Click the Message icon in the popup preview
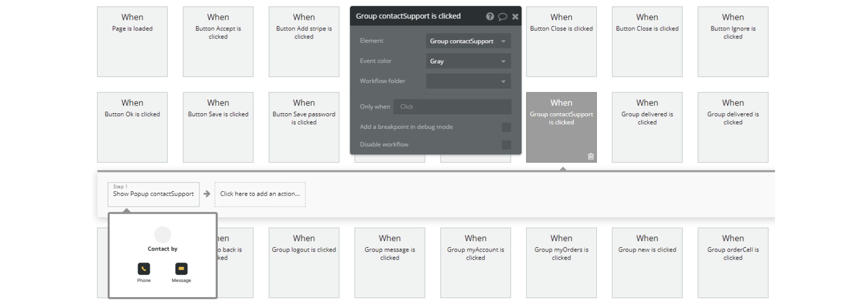The height and width of the screenshot is (308, 868). coord(181,269)
